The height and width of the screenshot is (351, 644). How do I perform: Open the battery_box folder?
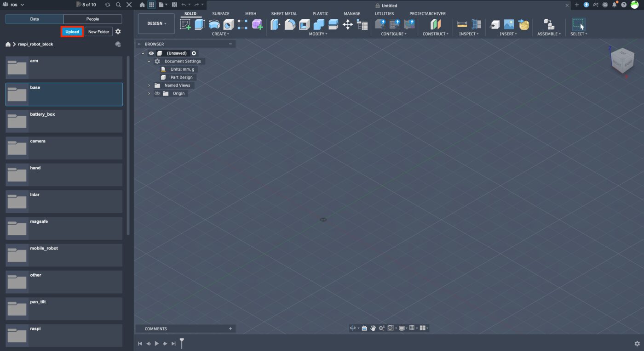64,121
